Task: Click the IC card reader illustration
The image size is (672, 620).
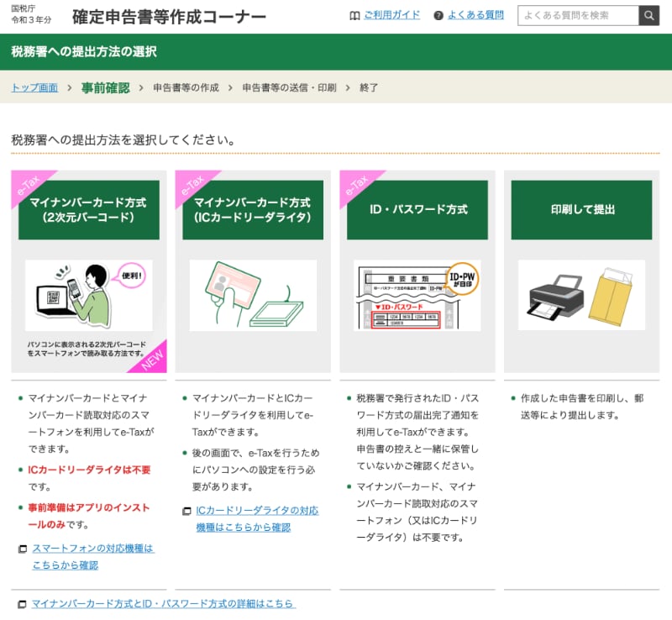Action: (253, 295)
